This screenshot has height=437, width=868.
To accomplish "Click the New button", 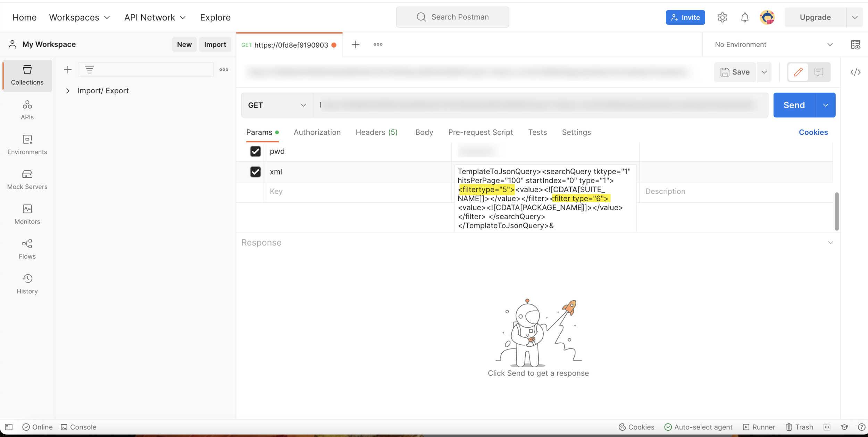I will click(184, 44).
